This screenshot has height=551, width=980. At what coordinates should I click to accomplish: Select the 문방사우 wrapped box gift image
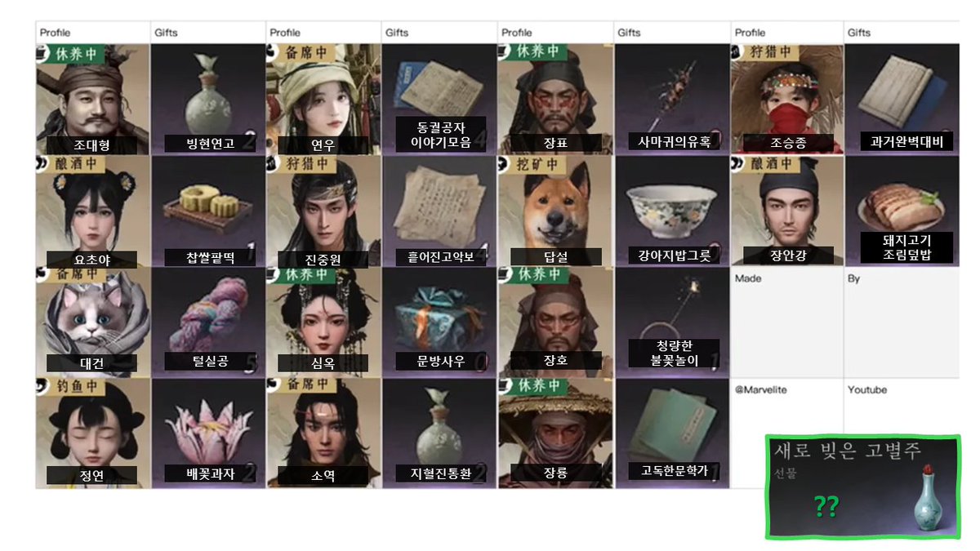pos(439,322)
